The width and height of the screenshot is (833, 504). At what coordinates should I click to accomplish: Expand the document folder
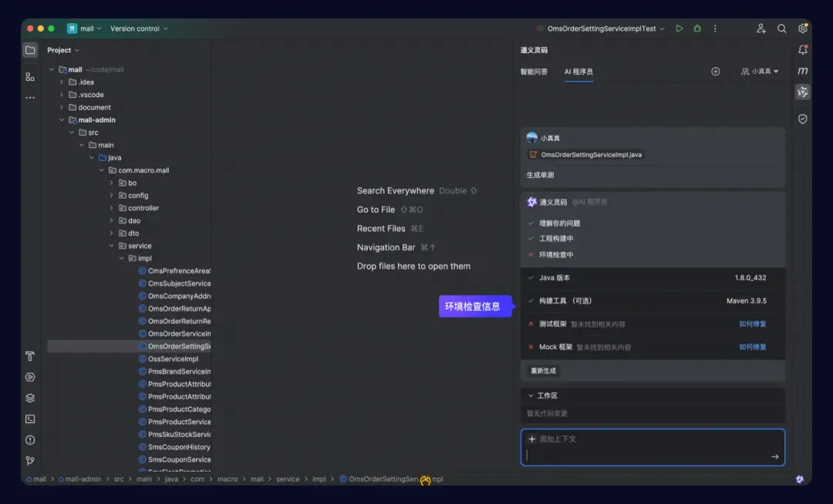(62, 107)
